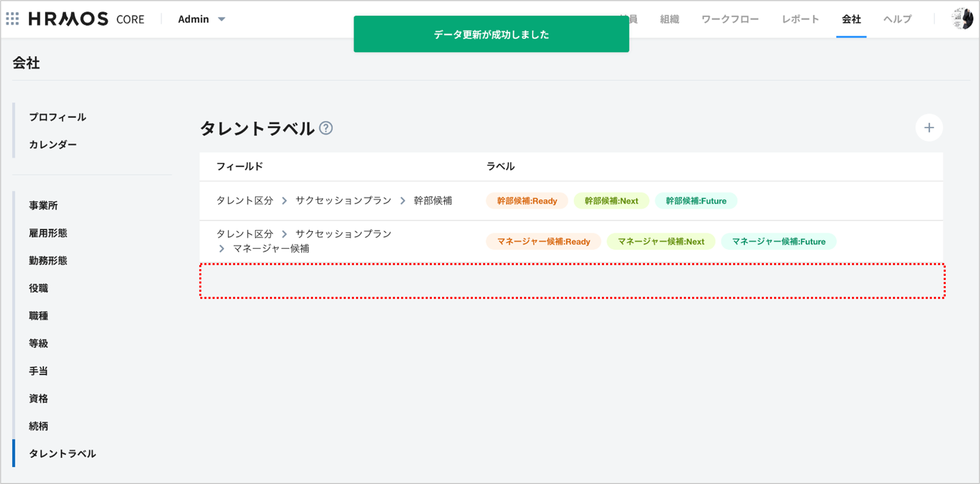This screenshot has height=484, width=980.
Task: Switch to the レポート tab
Action: click(800, 19)
